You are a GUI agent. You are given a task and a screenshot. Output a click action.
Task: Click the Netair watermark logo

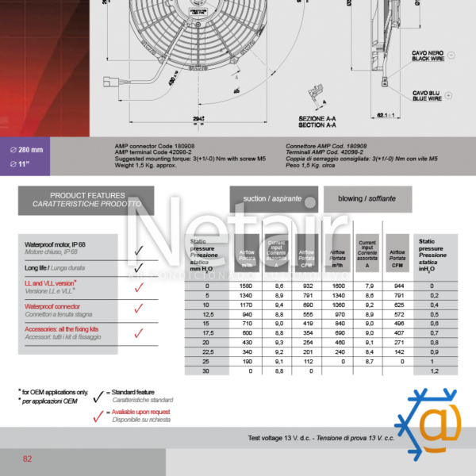238,238
